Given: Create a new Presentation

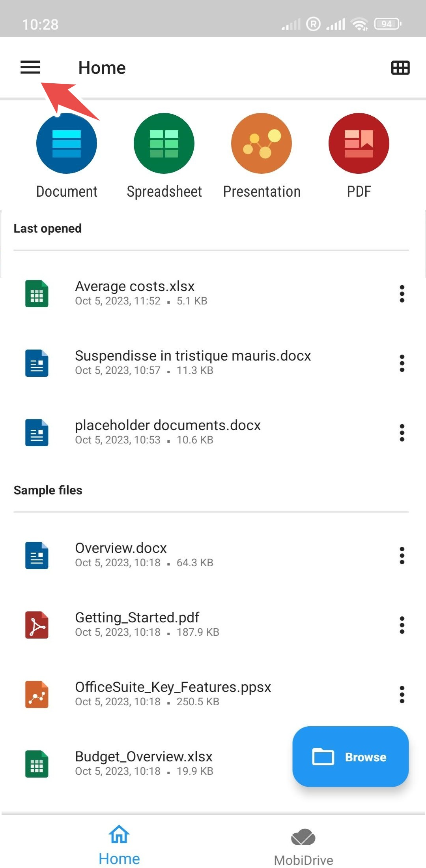Looking at the screenshot, I should 262,143.
